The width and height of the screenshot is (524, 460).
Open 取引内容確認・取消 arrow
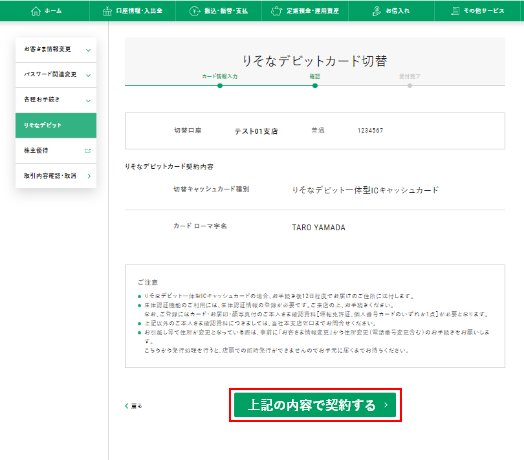tap(89, 176)
